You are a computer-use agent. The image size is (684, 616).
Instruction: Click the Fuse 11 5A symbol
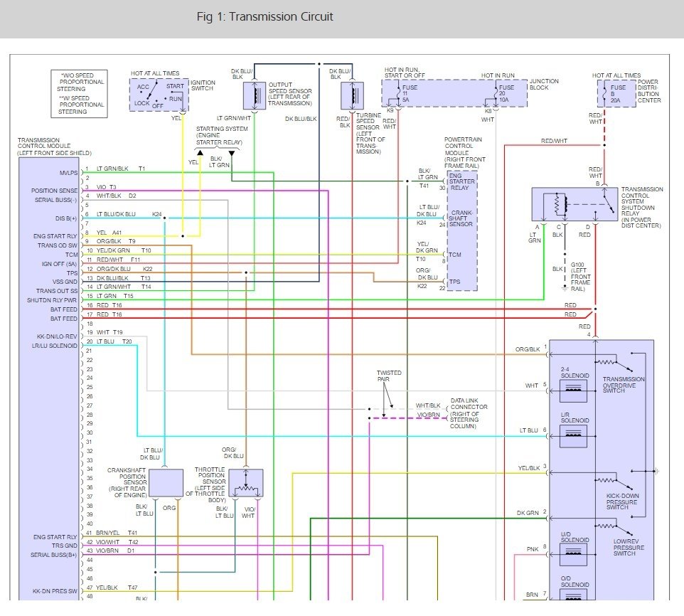(x=398, y=94)
